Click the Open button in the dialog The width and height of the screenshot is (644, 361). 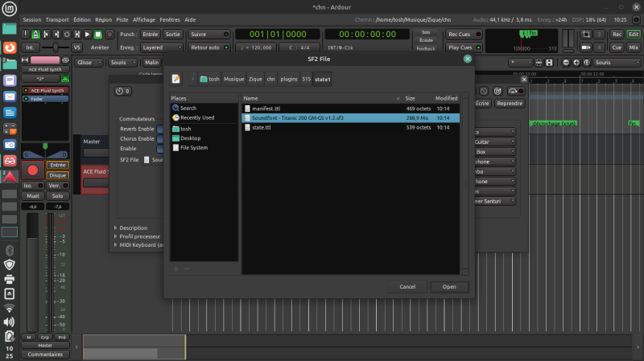click(448, 286)
